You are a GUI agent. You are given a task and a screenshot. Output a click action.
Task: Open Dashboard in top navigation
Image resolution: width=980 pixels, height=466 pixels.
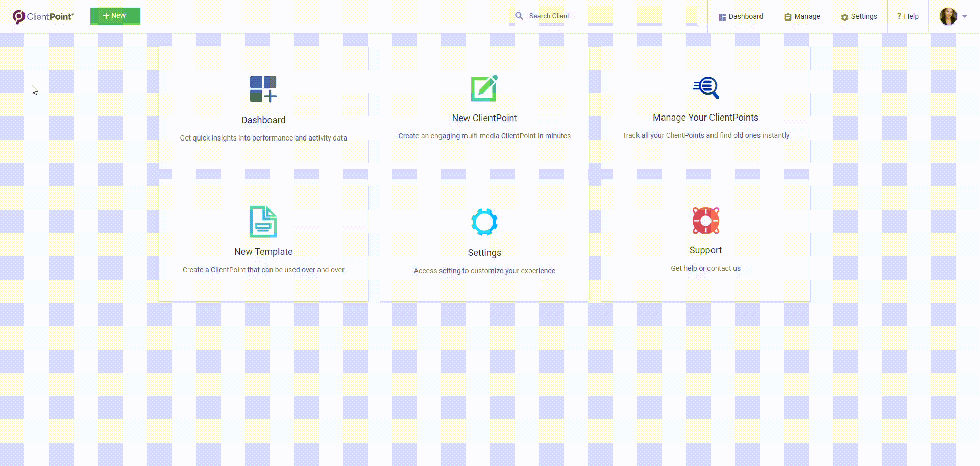tap(741, 16)
